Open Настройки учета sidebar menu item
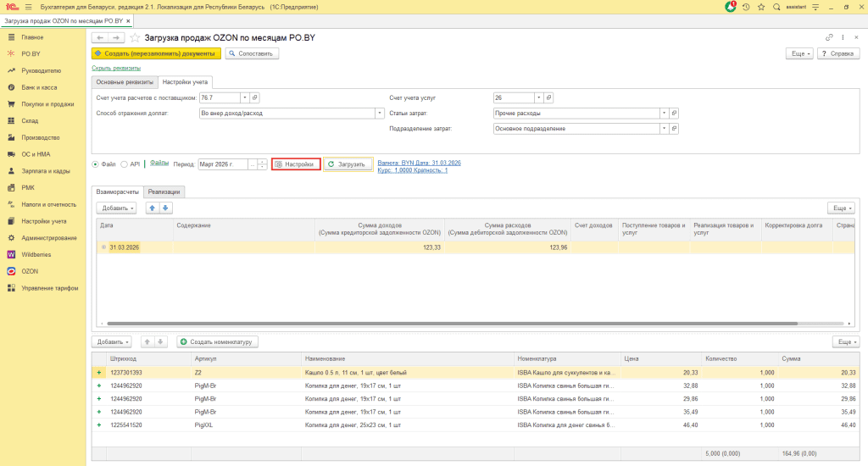Viewport: 868px width, 466px height. (43, 221)
